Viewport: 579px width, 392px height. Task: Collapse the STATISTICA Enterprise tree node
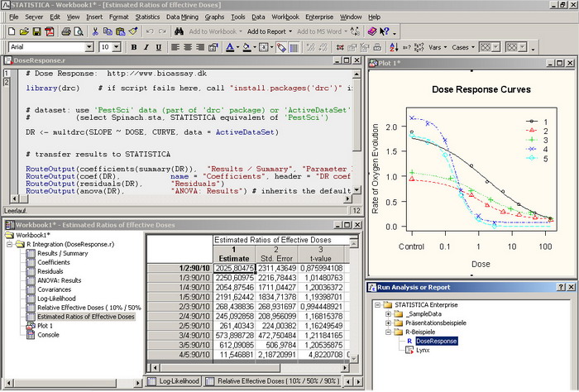tap(377, 305)
